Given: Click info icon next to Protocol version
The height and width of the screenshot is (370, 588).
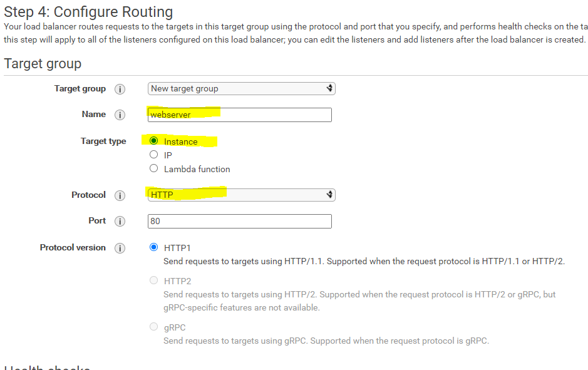Looking at the screenshot, I should click(120, 248).
